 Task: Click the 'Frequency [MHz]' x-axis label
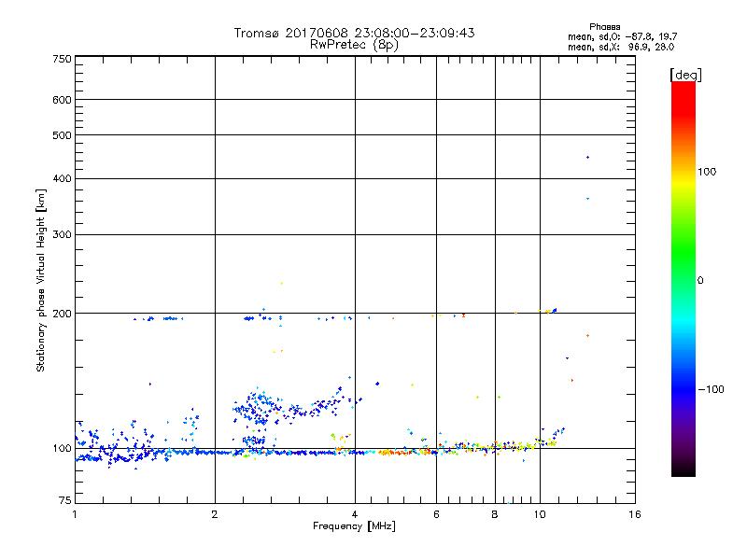click(x=354, y=527)
